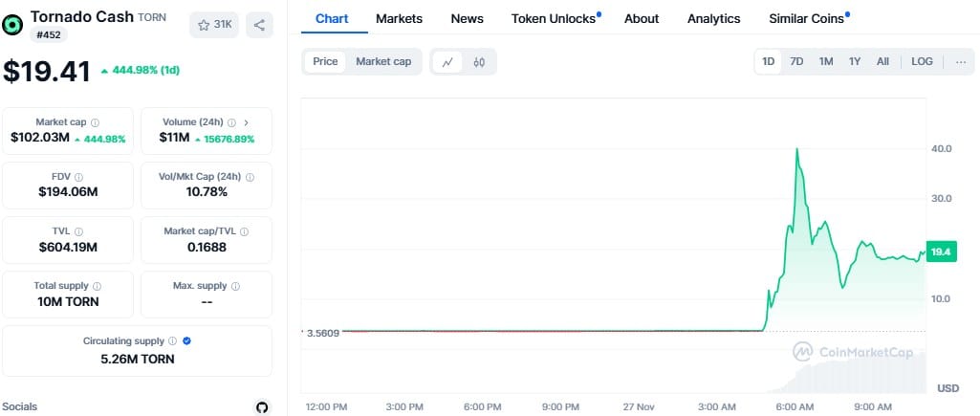Expand Volume (24h) details chevron
980x416 pixels.
point(246,122)
